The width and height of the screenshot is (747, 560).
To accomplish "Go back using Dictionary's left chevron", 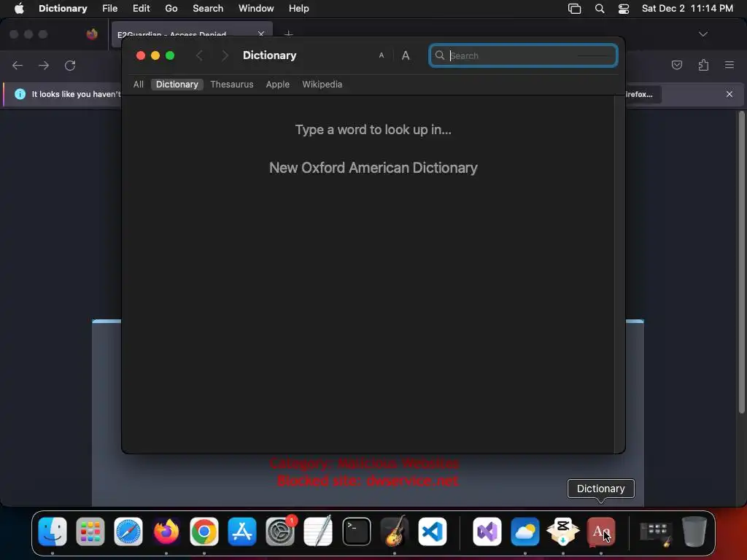I will 200,55.
